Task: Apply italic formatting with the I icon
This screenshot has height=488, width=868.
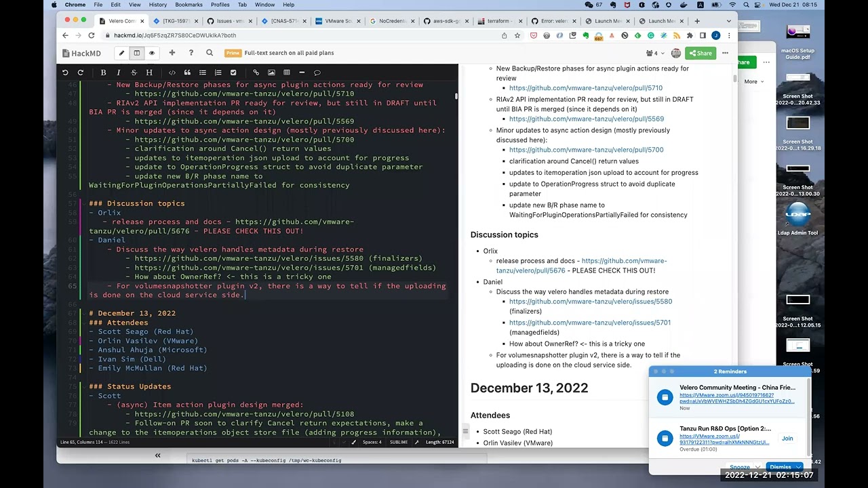Action: point(119,73)
